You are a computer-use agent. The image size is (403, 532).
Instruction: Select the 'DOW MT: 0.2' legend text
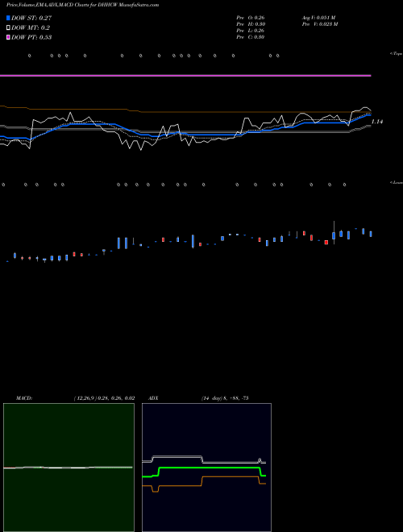click(x=30, y=28)
